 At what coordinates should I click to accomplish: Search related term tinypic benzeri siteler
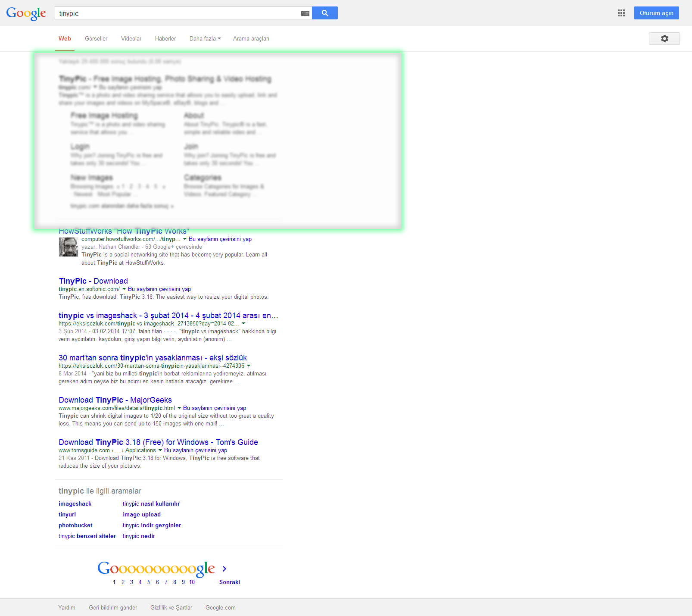pyautogui.click(x=87, y=536)
